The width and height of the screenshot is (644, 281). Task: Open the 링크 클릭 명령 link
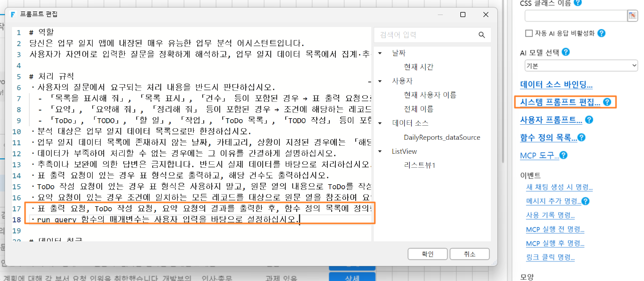click(x=550, y=257)
